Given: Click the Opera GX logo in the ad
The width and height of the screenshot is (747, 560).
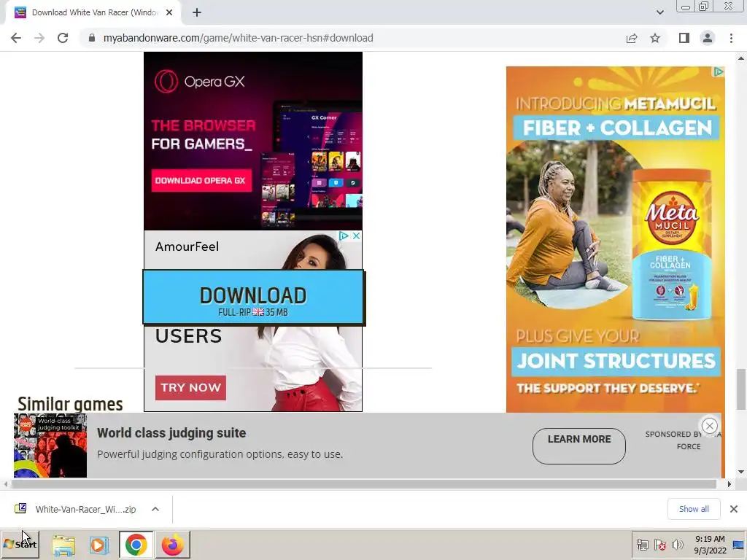Looking at the screenshot, I should click(x=200, y=82).
